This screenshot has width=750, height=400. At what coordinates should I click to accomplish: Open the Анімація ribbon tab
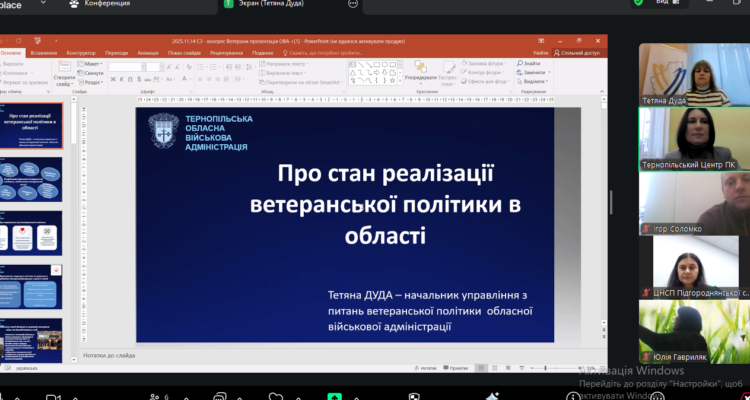(x=148, y=52)
